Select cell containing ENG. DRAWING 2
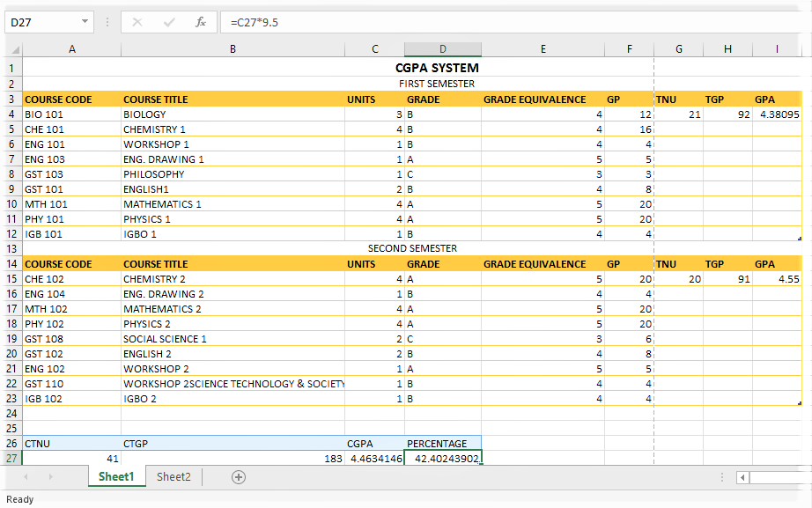This screenshot has width=812, height=508. pyautogui.click(x=233, y=294)
